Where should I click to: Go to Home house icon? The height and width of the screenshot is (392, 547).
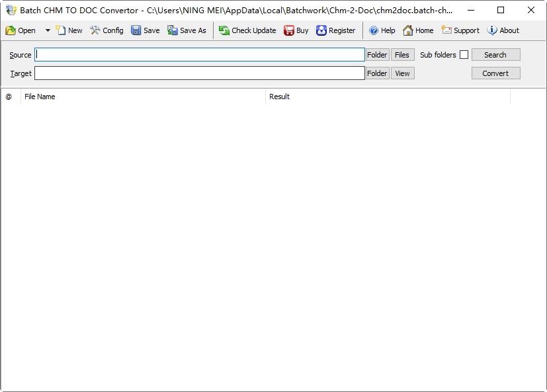(408, 30)
